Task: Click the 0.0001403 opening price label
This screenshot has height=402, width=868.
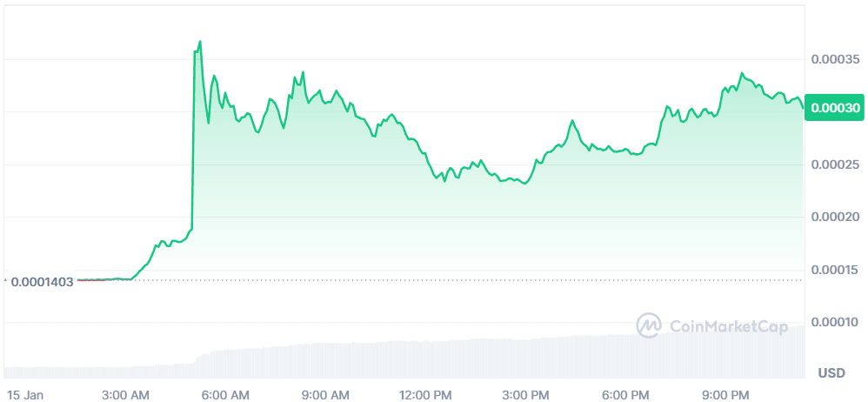Action: (42, 280)
